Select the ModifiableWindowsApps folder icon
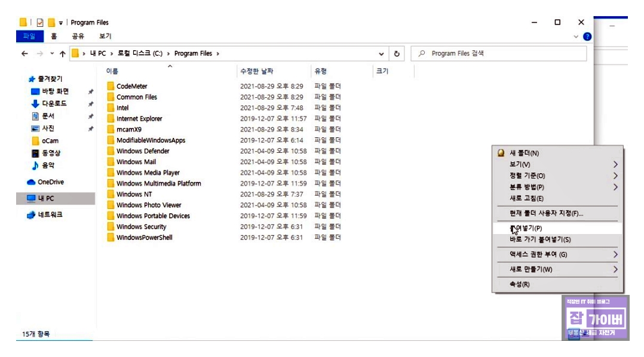Viewport: 644px width, 357px height. coord(111,140)
